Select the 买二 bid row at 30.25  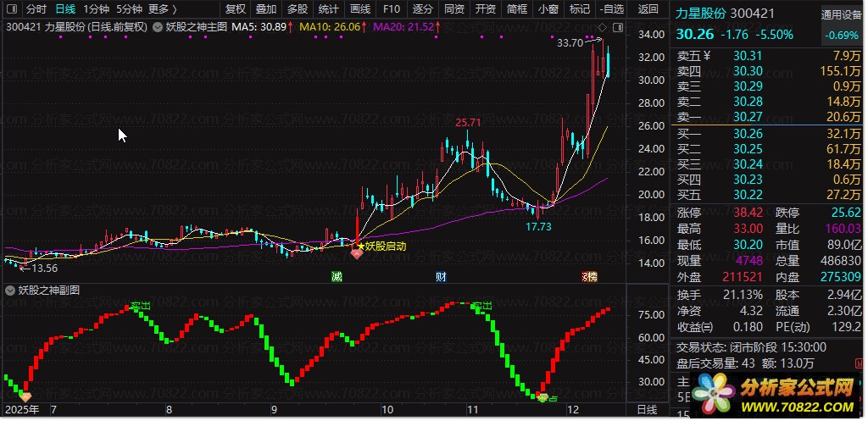(768, 149)
